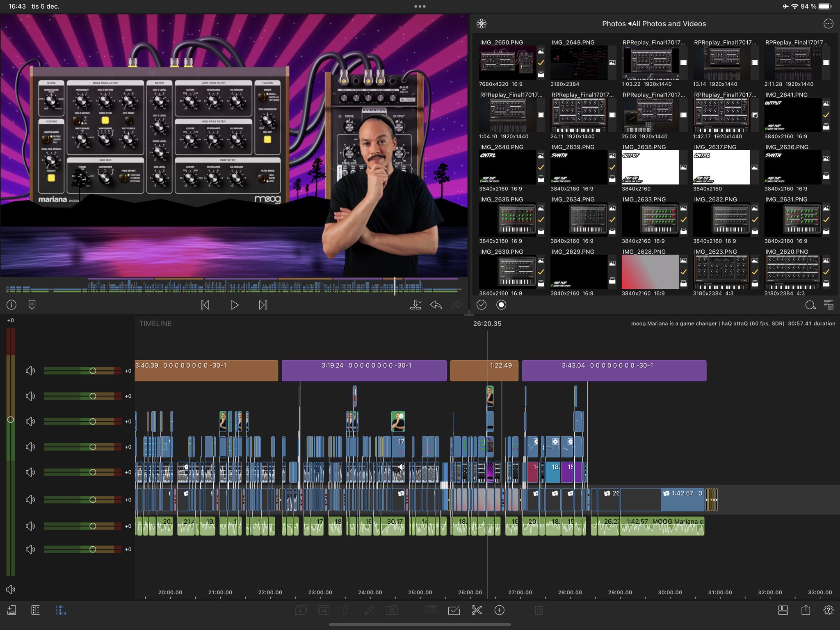
Task: Select the MOOG Mariana audio clip
Action: tap(662, 526)
